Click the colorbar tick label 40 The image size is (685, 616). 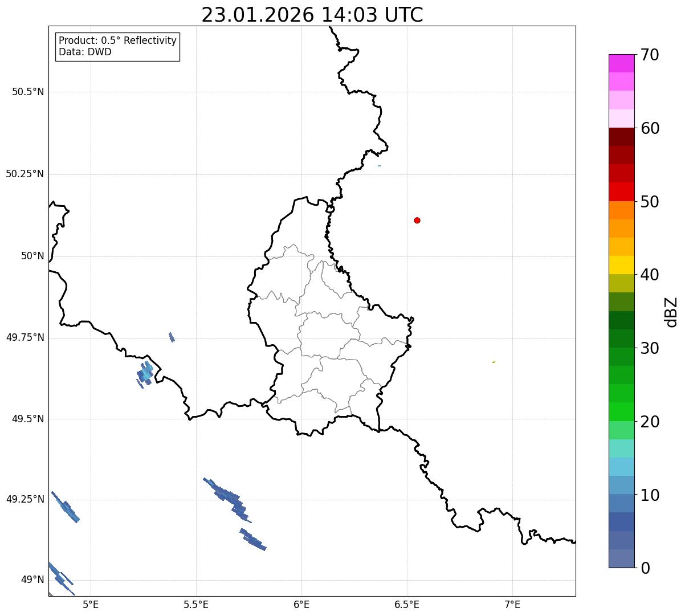click(x=650, y=275)
